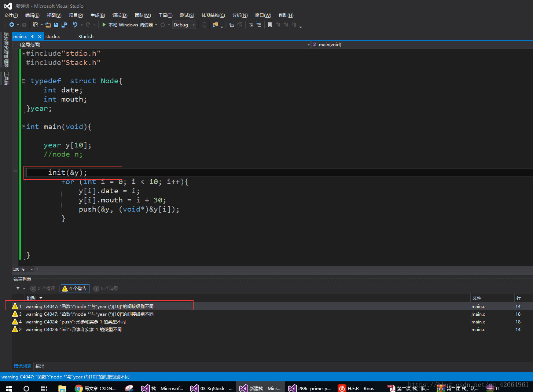Toggle bookmark on current line
The image size is (533, 392).
(x=270, y=25)
